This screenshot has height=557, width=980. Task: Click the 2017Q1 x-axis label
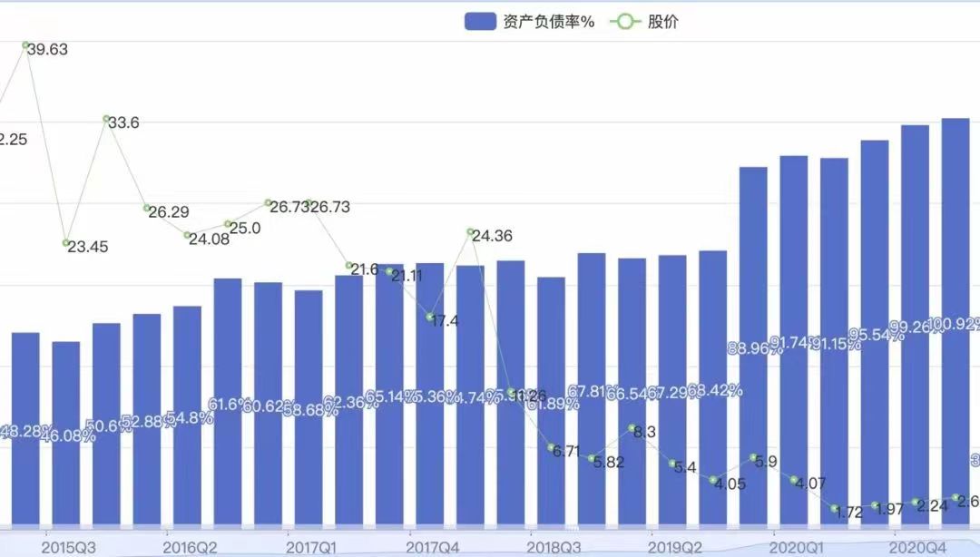coord(311,548)
